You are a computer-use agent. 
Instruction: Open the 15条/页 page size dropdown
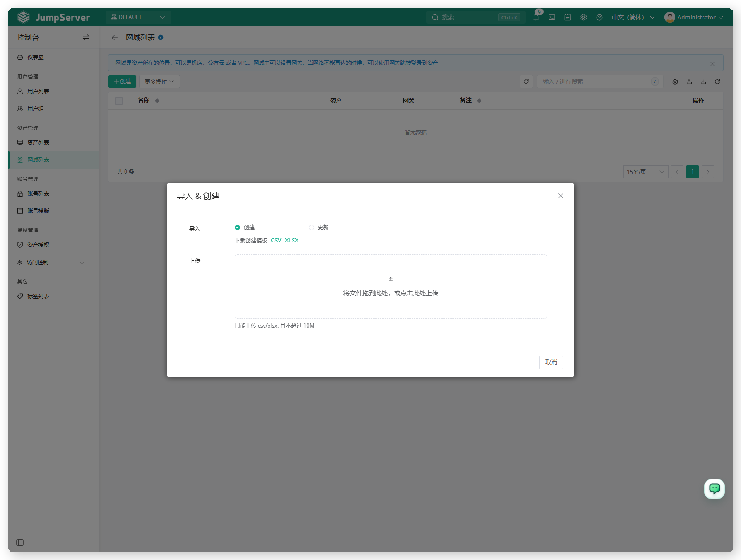(645, 172)
